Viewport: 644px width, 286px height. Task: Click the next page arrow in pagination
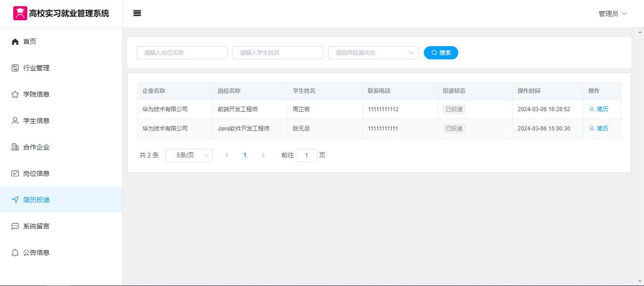point(263,155)
